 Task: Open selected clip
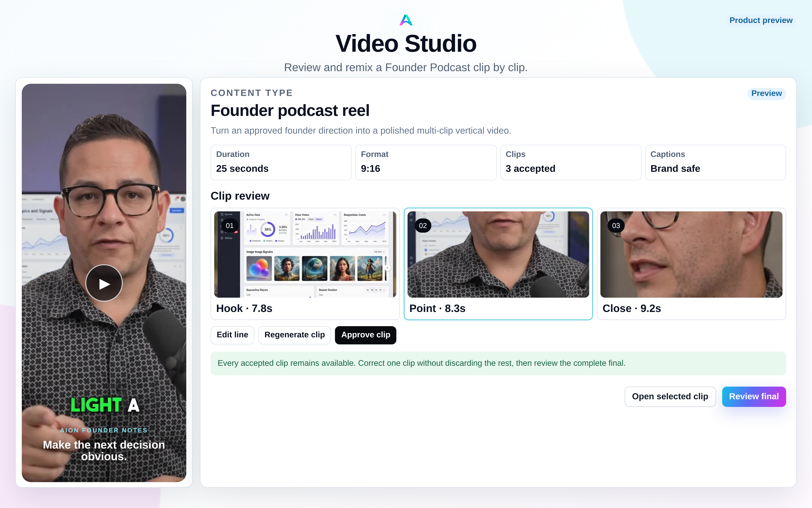tap(670, 396)
